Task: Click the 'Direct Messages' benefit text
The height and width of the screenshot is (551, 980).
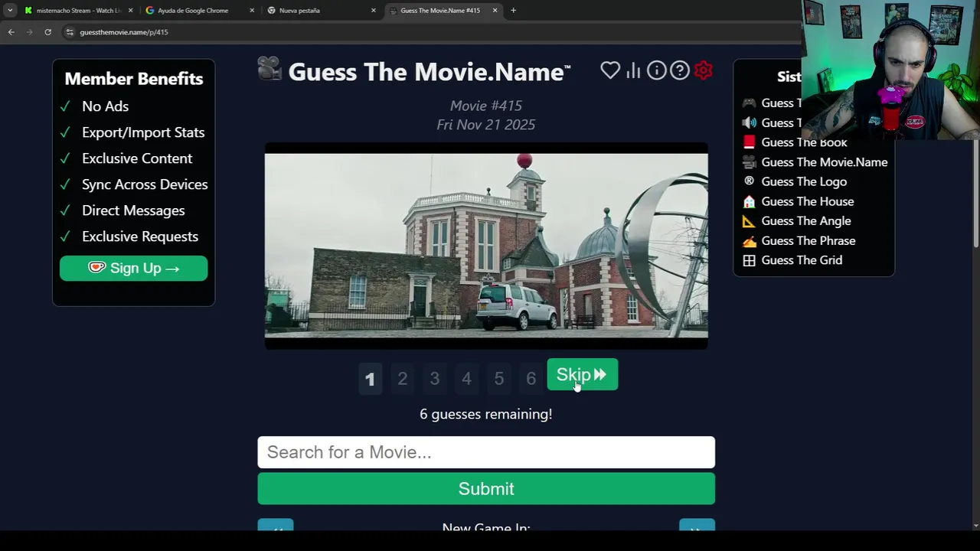Action: (133, 210)
